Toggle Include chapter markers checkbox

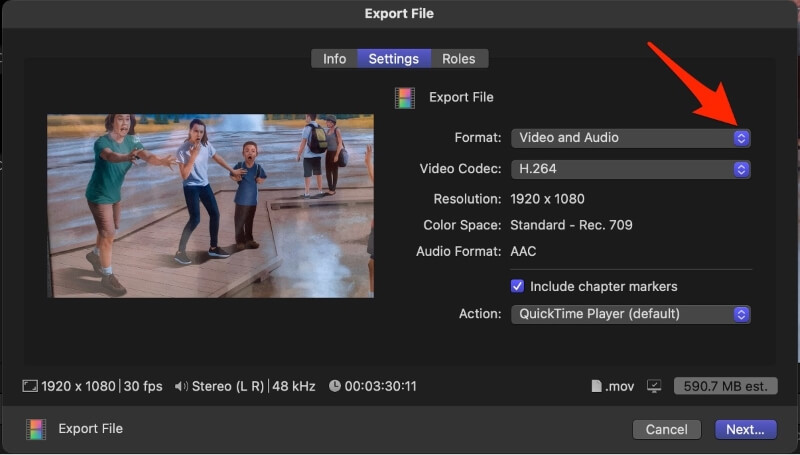click(x=517, y=286)
